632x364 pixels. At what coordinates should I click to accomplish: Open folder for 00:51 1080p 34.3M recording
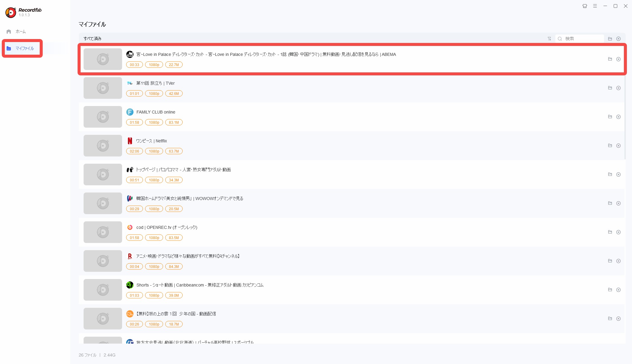(610, 174)
